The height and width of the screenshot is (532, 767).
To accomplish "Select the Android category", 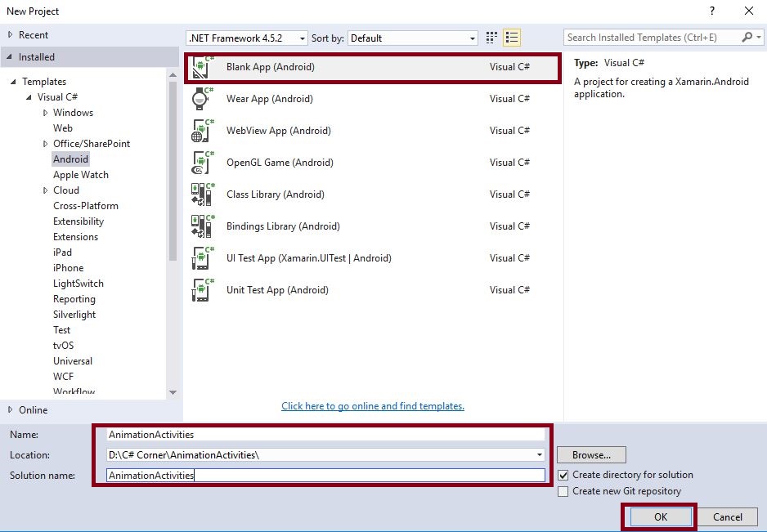I will point(70,159).
